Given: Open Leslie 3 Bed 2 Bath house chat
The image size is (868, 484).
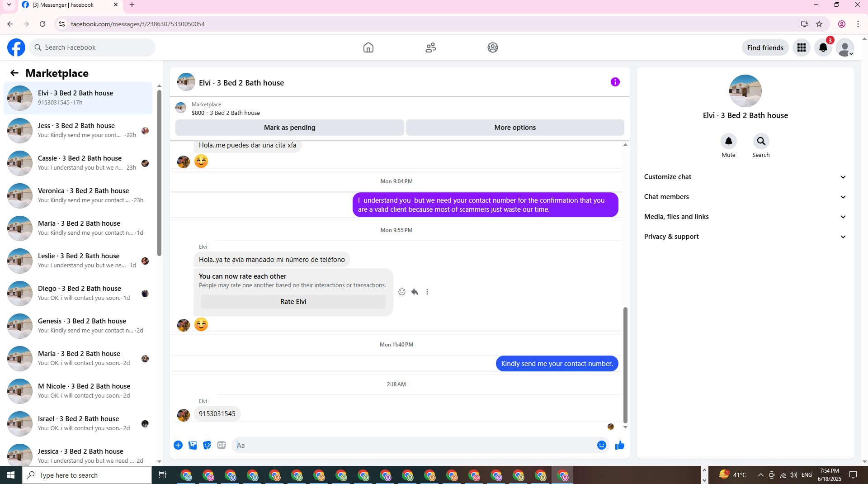Looking at the screenshot, I should 78,261.
